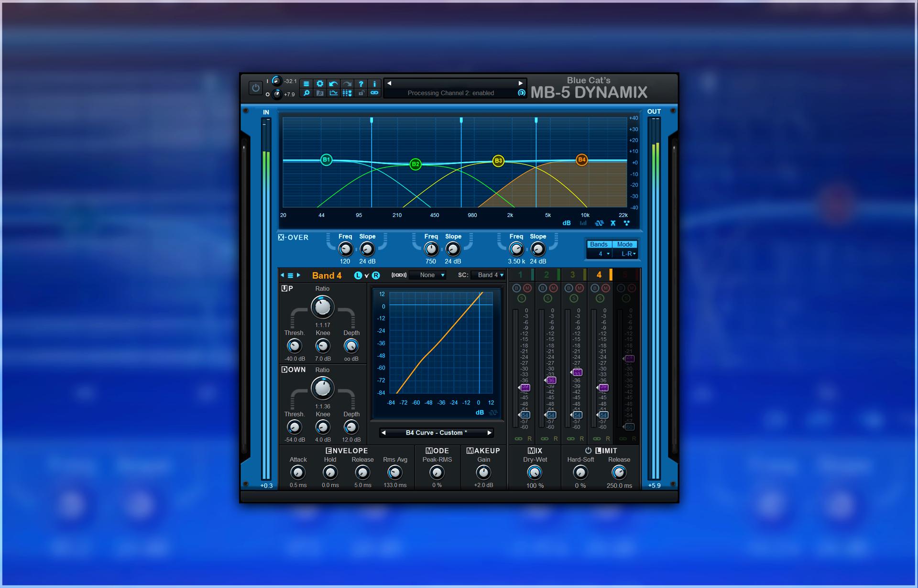Click the Mix Dry-Wet knob
The height and width of the screenshot is (588, 918).
point(535,473)
